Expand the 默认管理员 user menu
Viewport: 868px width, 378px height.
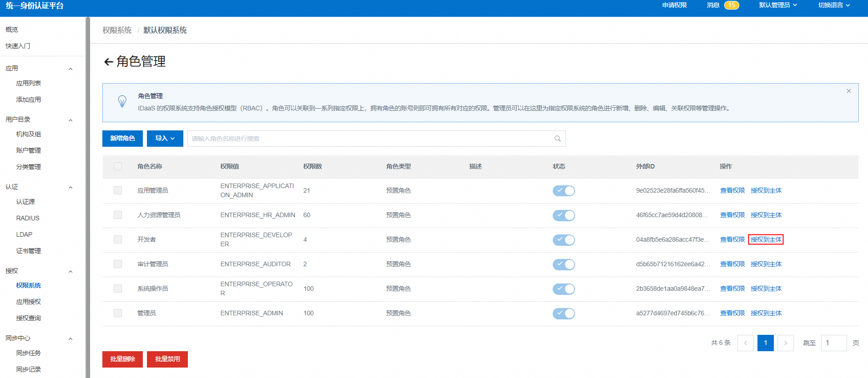point(777,5)
